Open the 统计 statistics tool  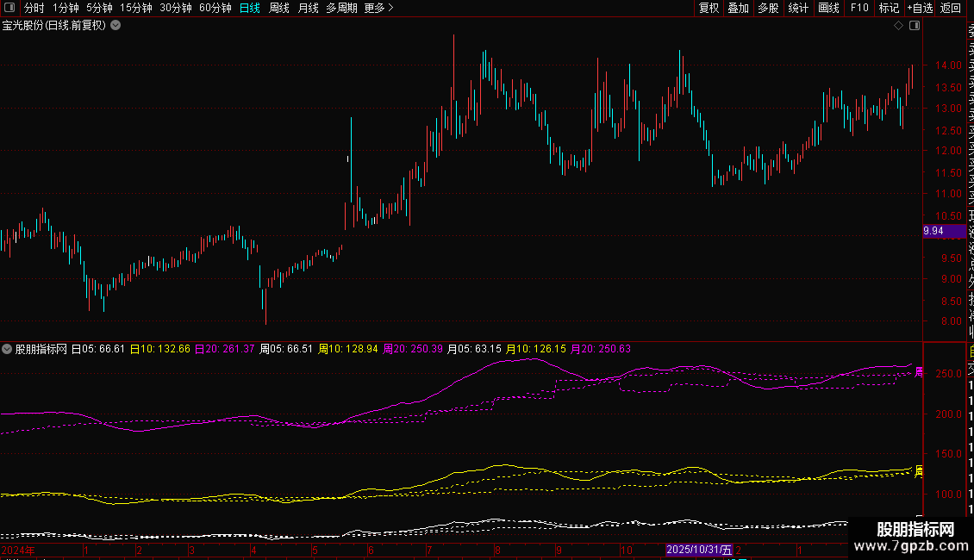point(798,8)
